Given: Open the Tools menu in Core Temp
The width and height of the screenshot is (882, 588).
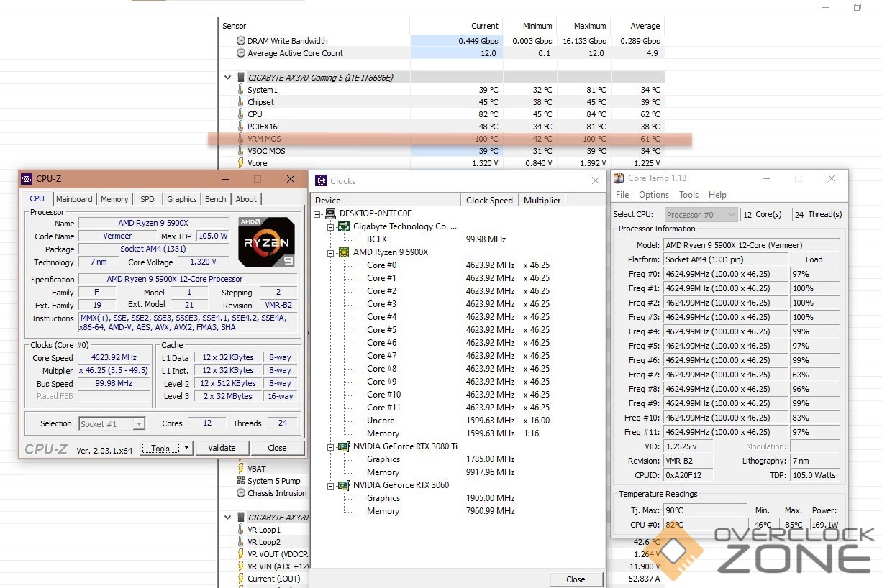Looking at the screenshot, I should pos(688,195).
